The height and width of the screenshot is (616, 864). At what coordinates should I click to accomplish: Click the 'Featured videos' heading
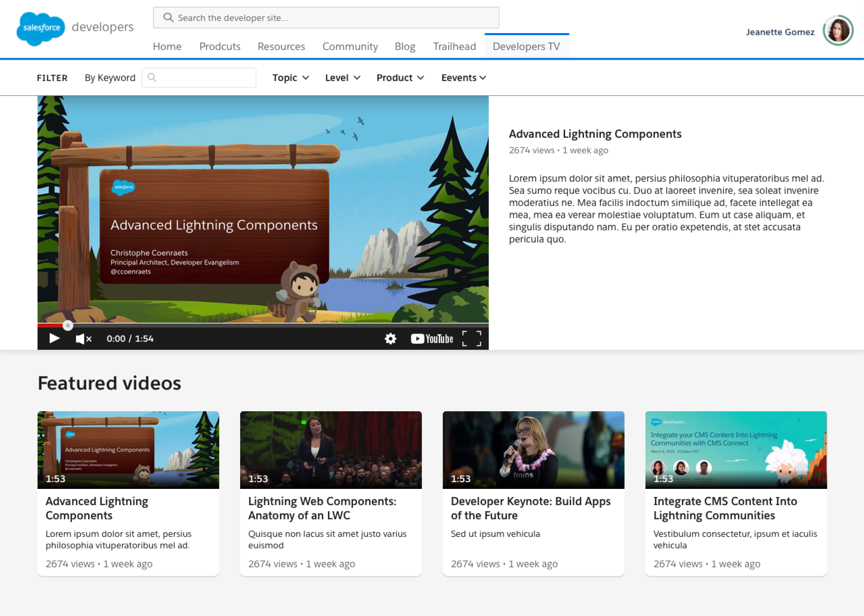[109, 383]
